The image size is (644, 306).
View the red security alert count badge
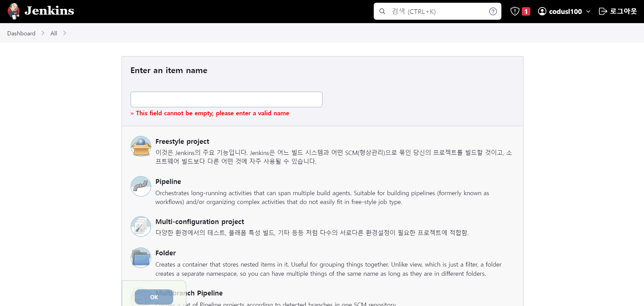[x=526, y=12]
